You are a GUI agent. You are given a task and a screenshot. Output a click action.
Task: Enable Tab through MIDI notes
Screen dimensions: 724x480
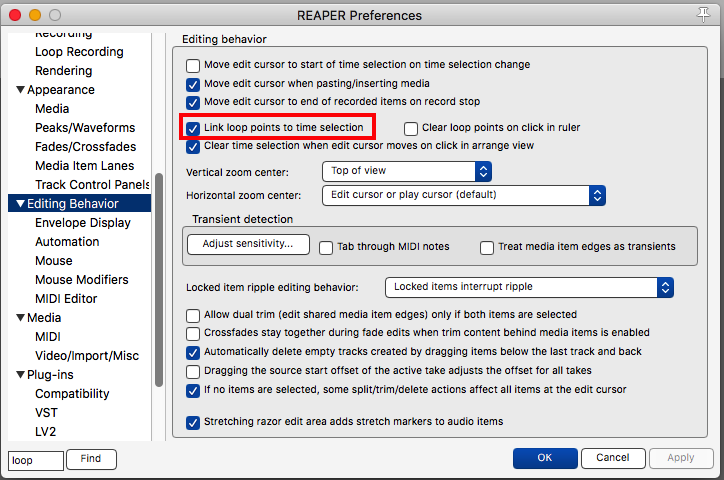[x=326, y=247]
